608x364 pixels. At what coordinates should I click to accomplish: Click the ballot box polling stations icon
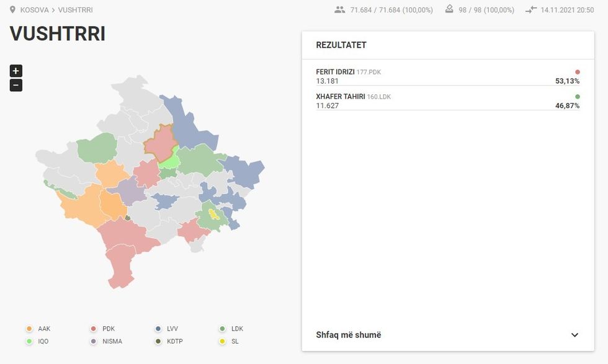[450, 10]
